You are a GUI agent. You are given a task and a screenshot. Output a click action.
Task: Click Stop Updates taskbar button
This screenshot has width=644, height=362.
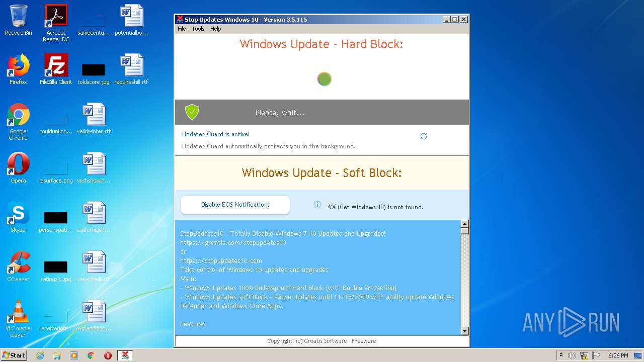click(125, 355)
